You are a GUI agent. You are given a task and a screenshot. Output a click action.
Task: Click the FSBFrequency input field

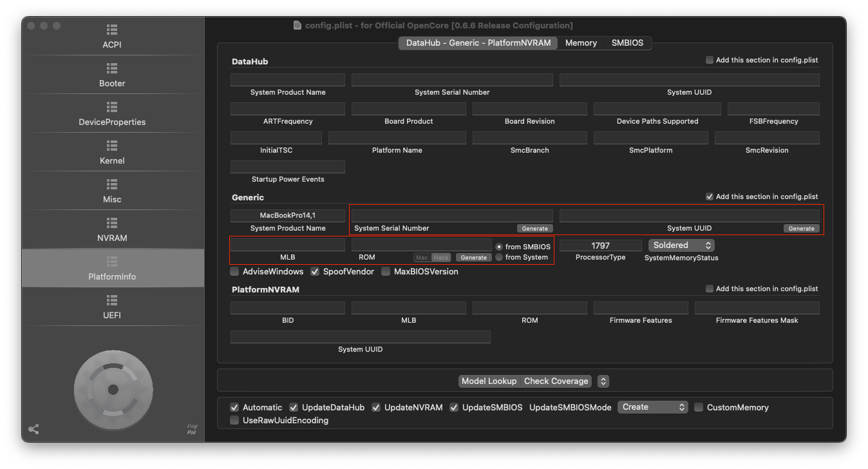773,109
